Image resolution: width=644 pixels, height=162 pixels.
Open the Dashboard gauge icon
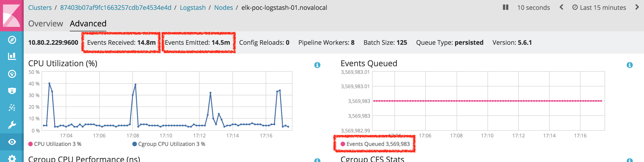[12, 74]
